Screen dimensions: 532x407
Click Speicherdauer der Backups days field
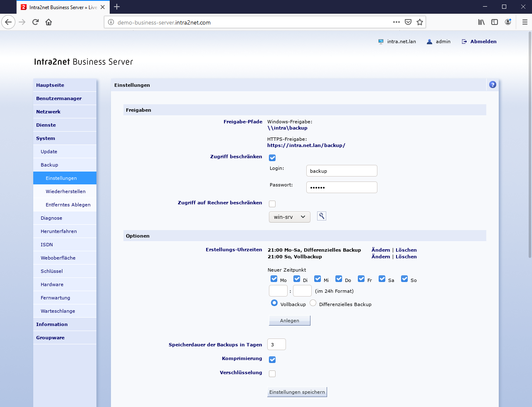point(276,344)
